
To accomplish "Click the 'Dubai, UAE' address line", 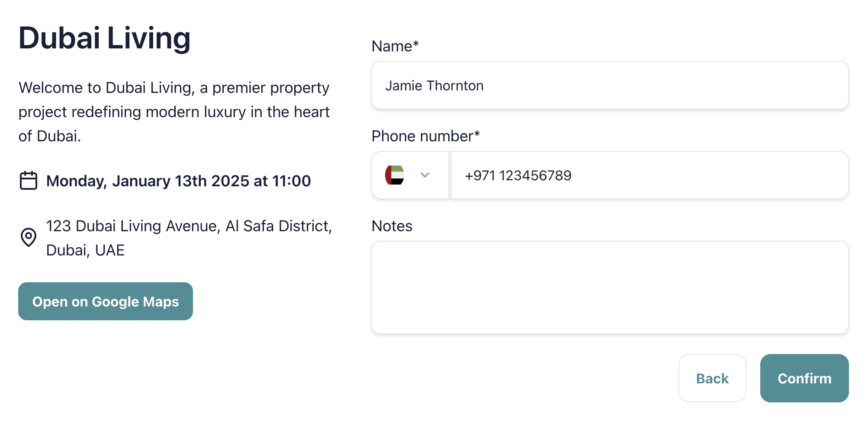I will click(x=85, y=250).
